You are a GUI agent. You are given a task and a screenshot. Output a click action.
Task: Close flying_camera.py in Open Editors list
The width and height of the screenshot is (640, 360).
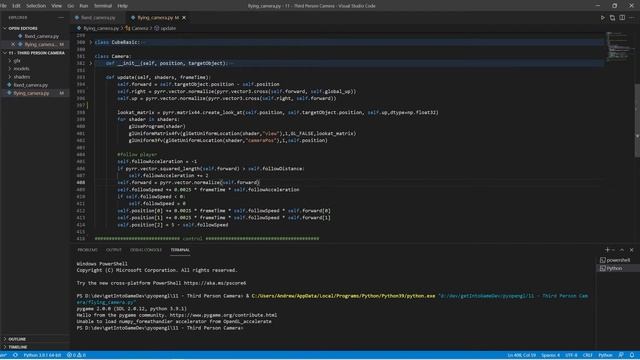[x=13, y=44]
